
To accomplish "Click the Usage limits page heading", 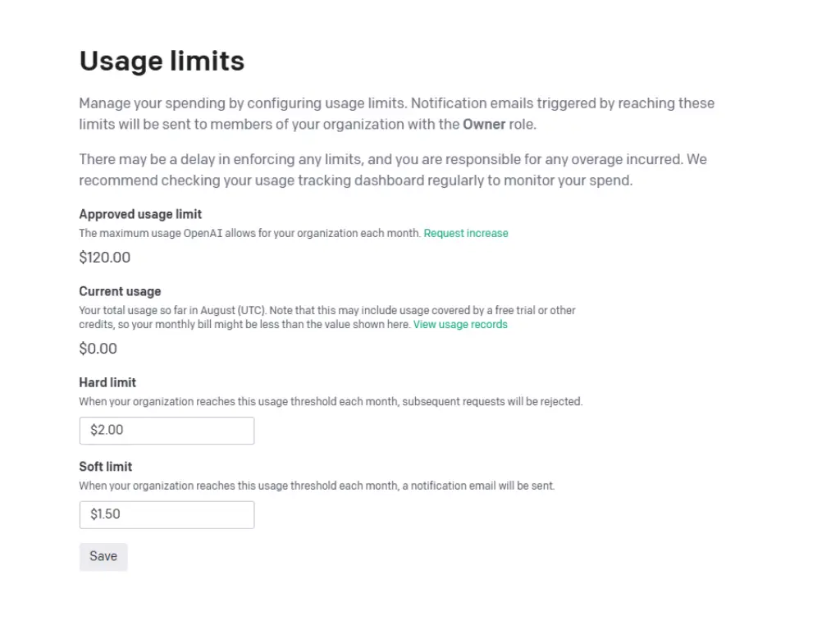I will point(162,62).
